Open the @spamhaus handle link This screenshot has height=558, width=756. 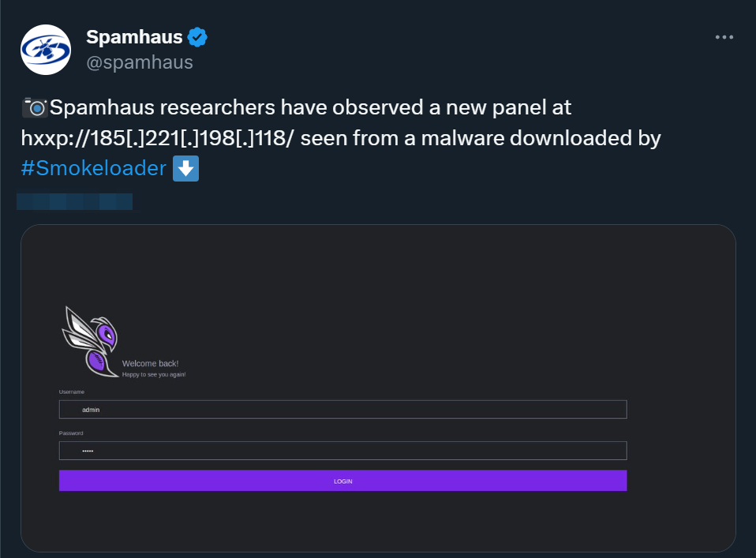click(x=139, y=62)
